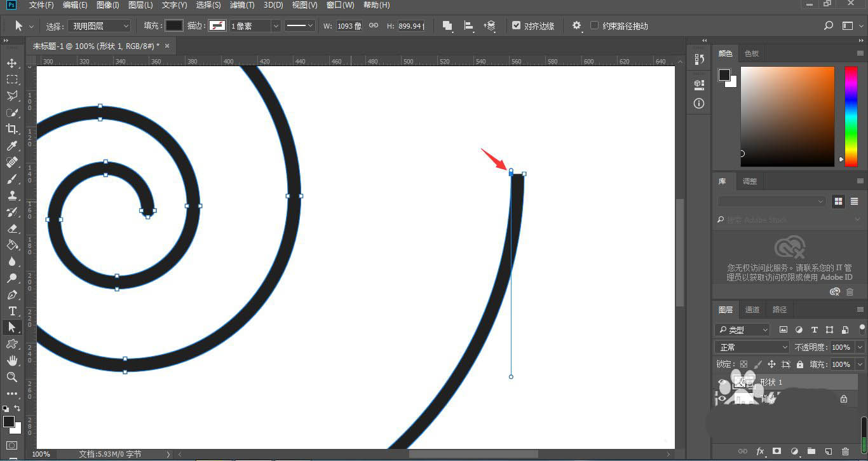The height and width of the screenshot is (461, 868).
Task: Select the Crop tool
Action: 11,129
